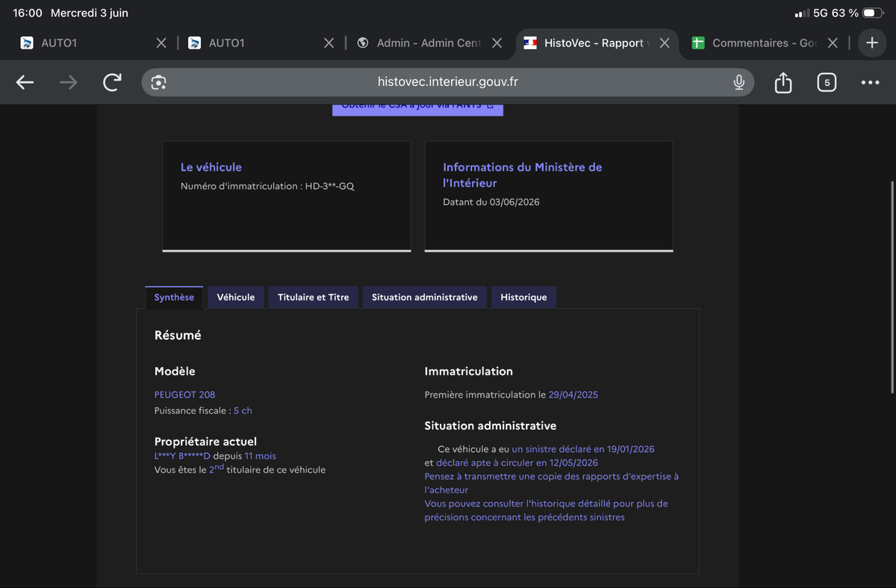Click the page scrollbar on the right edge

point(892,287)
